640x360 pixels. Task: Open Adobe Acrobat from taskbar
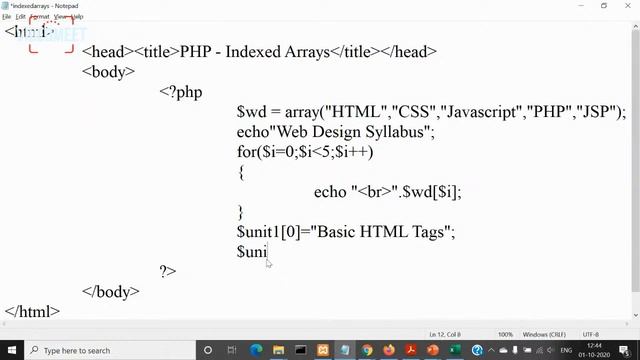[411, 350]
